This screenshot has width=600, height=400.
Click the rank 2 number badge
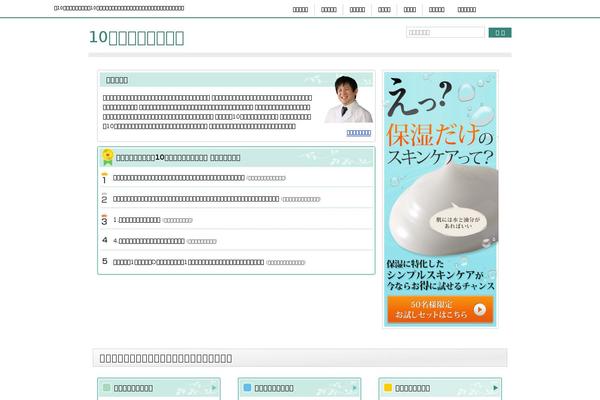pos(104,199)
